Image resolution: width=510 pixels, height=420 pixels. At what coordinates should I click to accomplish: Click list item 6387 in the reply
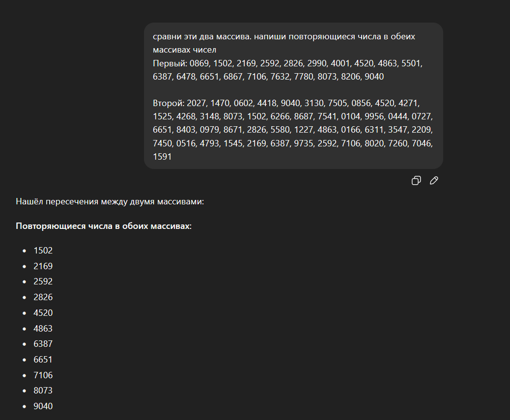pyautogui.click(x=43, y=344)
